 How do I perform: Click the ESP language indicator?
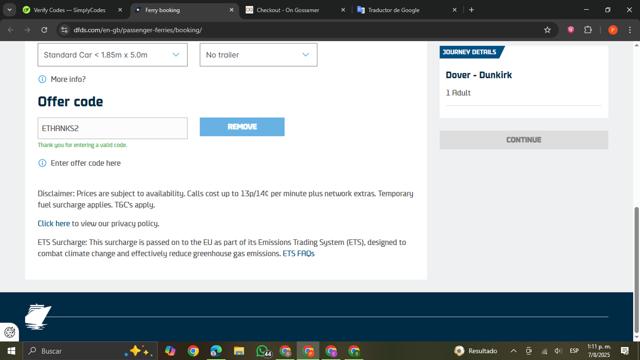click(x=574, y=351)
